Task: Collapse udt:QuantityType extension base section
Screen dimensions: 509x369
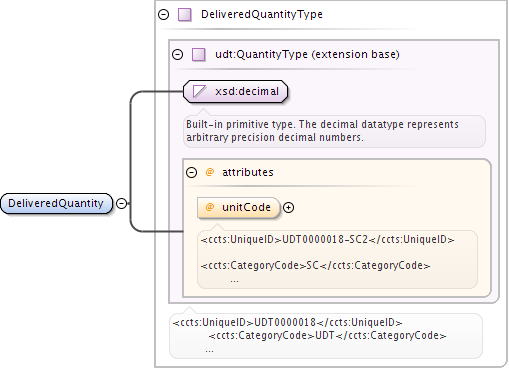Action: point(177,54)
